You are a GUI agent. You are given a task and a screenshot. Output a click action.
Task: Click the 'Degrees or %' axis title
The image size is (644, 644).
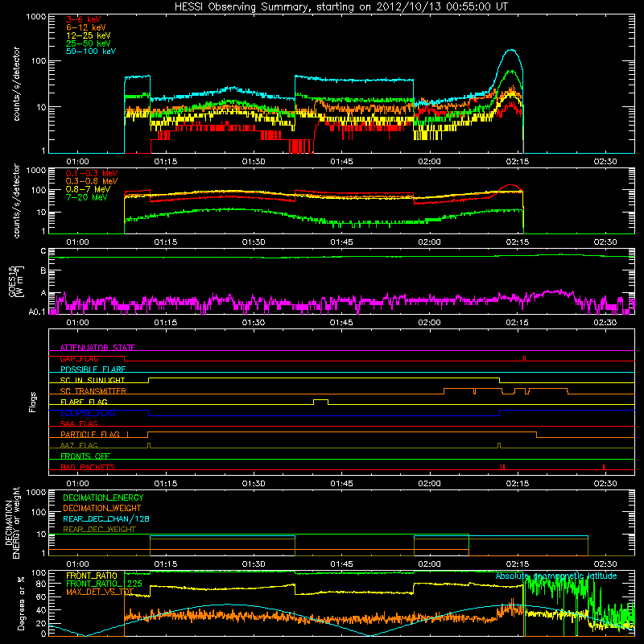click(21, 604)
